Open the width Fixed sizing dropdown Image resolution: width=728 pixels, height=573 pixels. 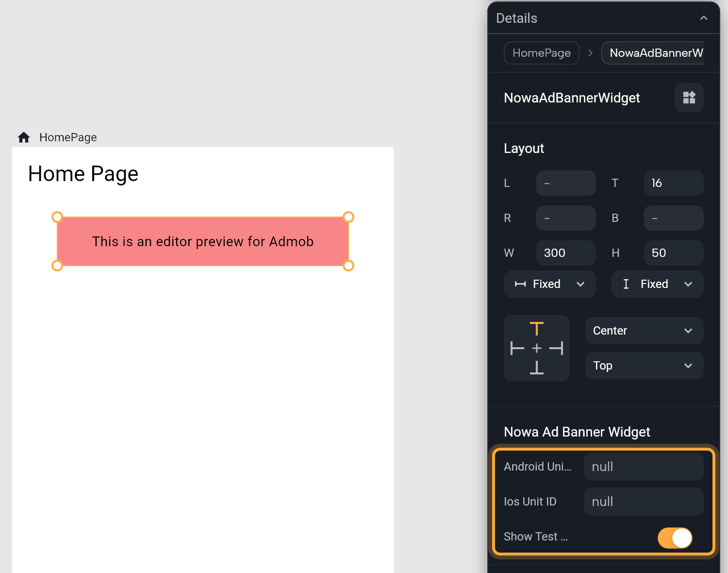pos(549,284)
